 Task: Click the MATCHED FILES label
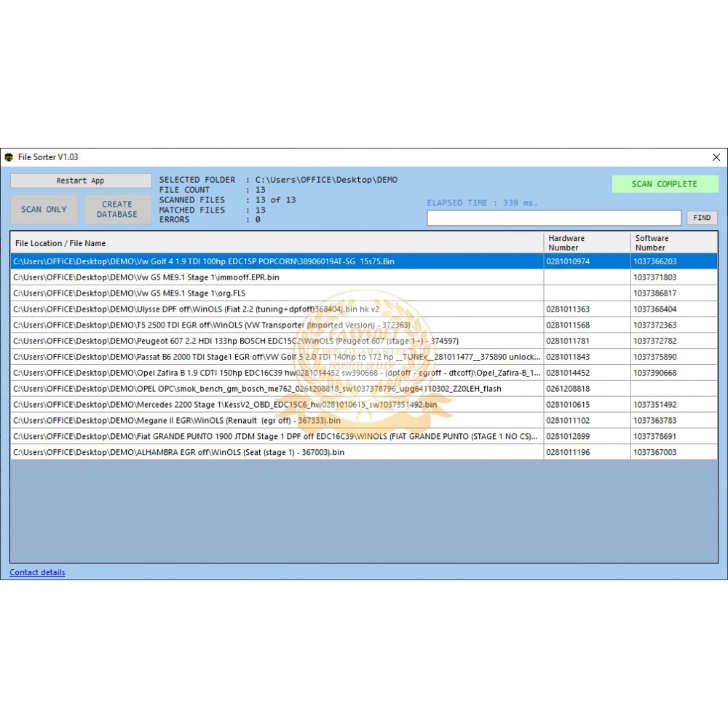191,210
